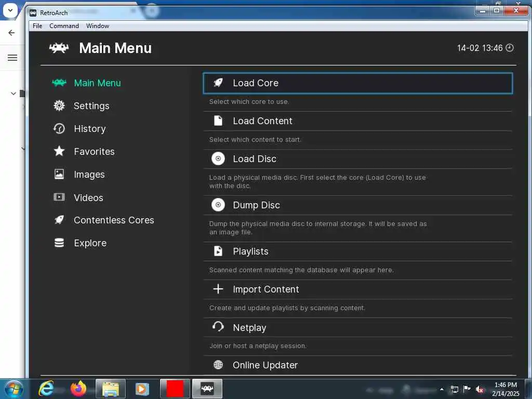Viewport: 532px width, 399px height.
Task: Click the Import Content plus icon
Action: pyautogui.click(x=218, y=289)
